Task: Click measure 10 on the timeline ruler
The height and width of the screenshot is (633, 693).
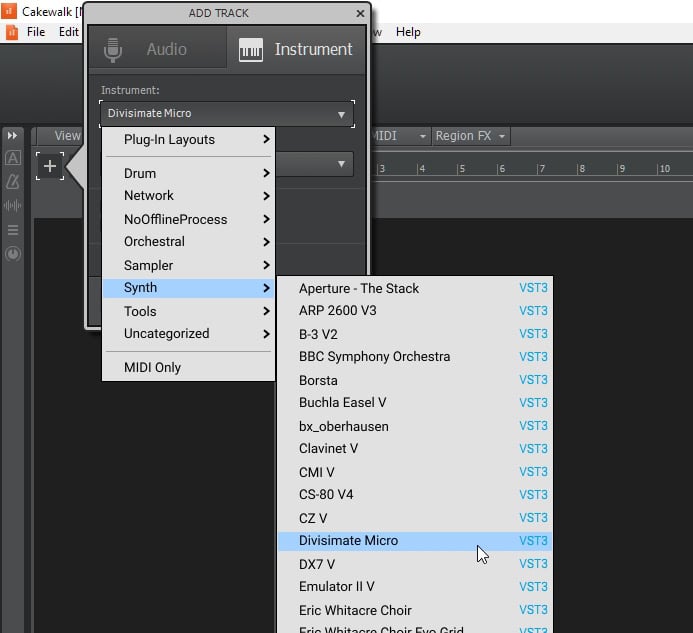Action: coord(664,169)
